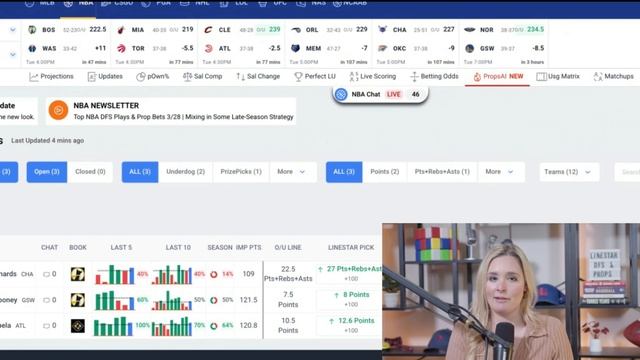Screen dimensions: 640x360
Task: Open the Sal Change tab
Action: 258,76
